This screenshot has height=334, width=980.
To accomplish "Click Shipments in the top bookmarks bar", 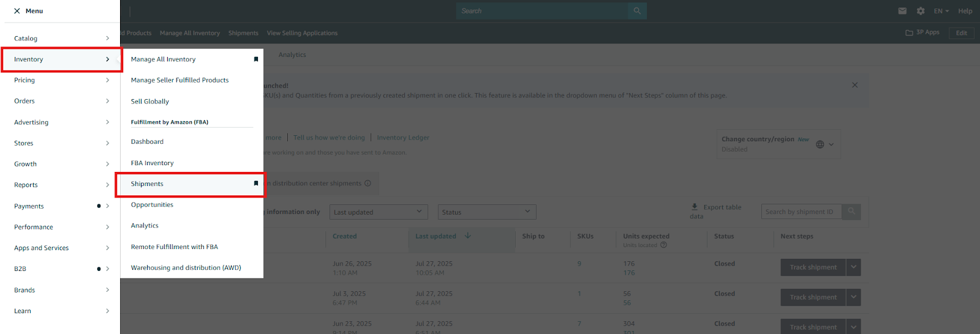I will click(243, 33).
